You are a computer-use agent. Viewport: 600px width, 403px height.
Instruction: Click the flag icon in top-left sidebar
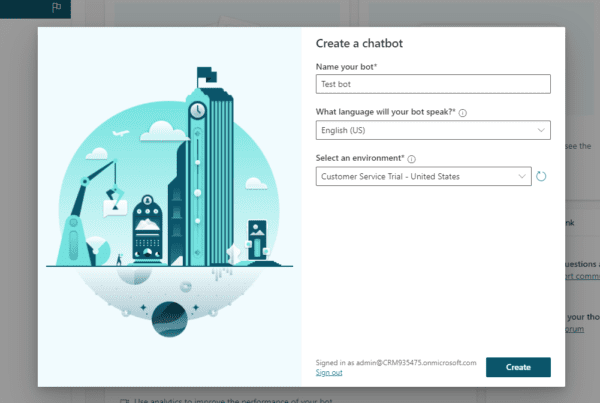pos(56,7)
